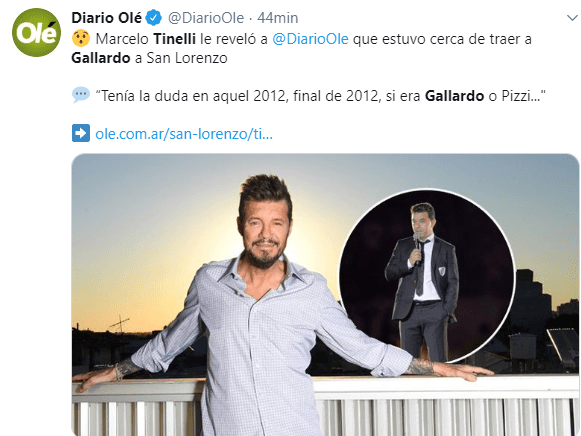Image resolution: width=581 pixels, height=436 pixels.
Task: Click the surprised face emoji
Action: (x=81, y=39)
